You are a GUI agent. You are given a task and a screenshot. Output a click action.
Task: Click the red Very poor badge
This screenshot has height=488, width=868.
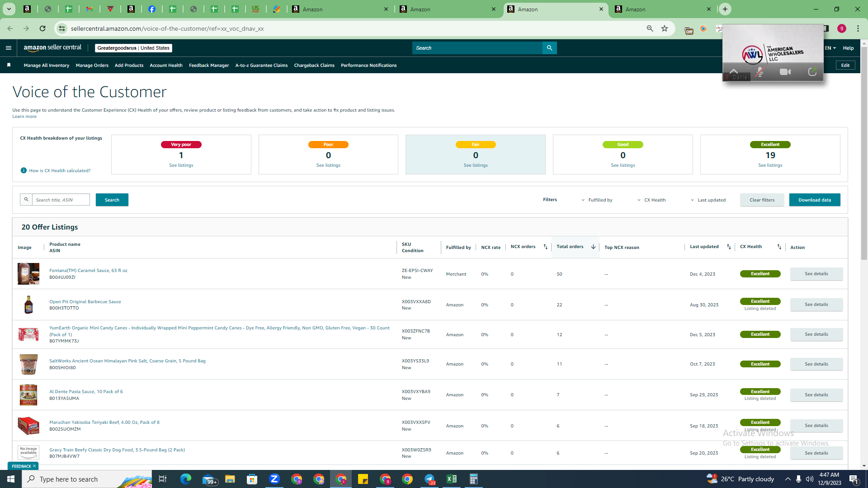pos(181,145)
